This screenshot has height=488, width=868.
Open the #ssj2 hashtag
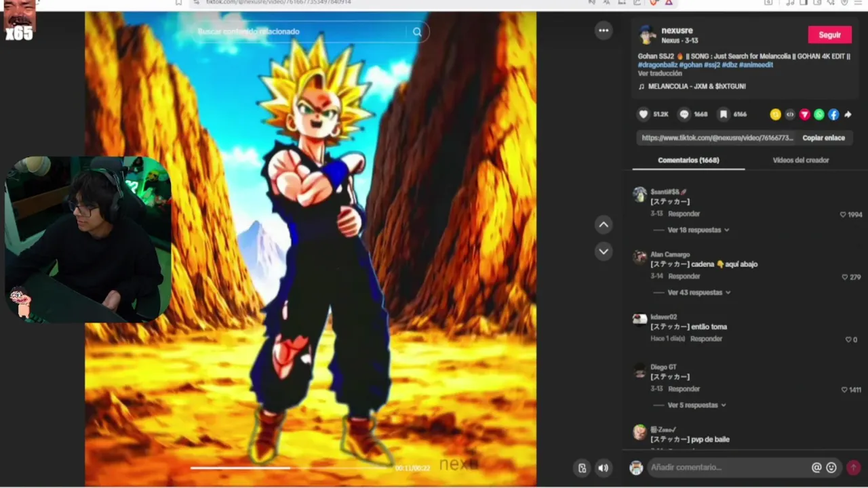[x=712, y=64]
